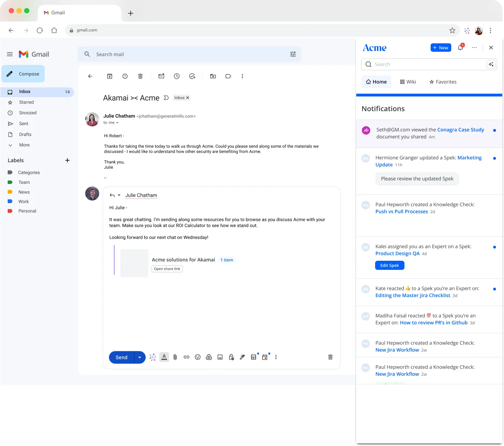Click the Archive email icon
The width and height of the screenshot is (504, 446).
click(x=110, y=76)
